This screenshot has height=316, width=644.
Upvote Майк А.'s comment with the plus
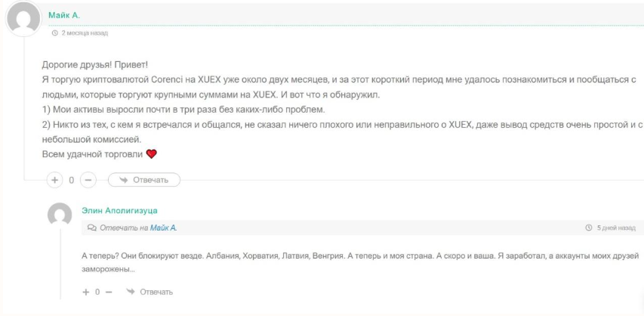pyautogui.click(x=55, y=180)
